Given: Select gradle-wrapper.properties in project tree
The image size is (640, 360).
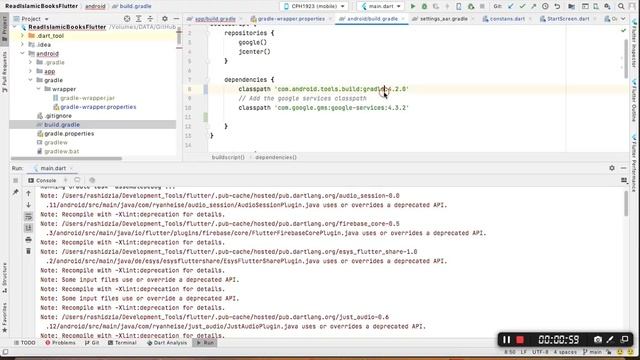Looking at the screenshot, I should pyautogui.click(x=98, y=107).
